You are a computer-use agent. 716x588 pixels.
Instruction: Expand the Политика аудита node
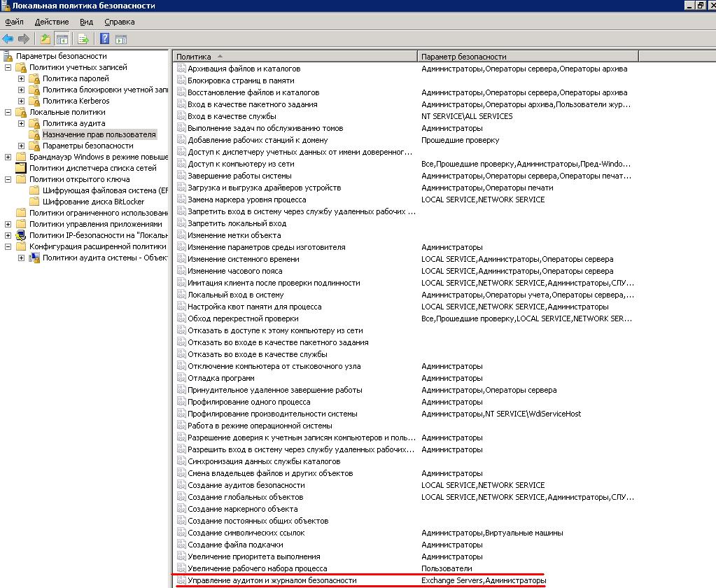click(21, 123)
